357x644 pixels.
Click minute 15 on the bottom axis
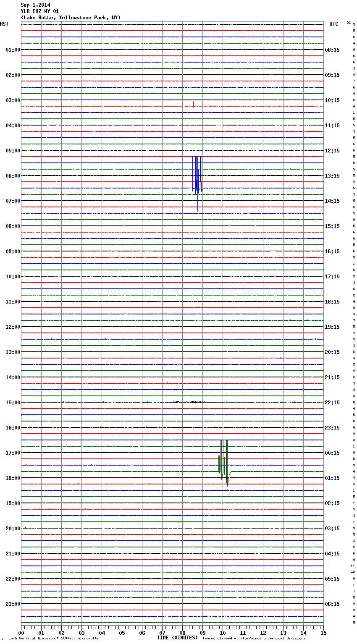click(323, 633)
